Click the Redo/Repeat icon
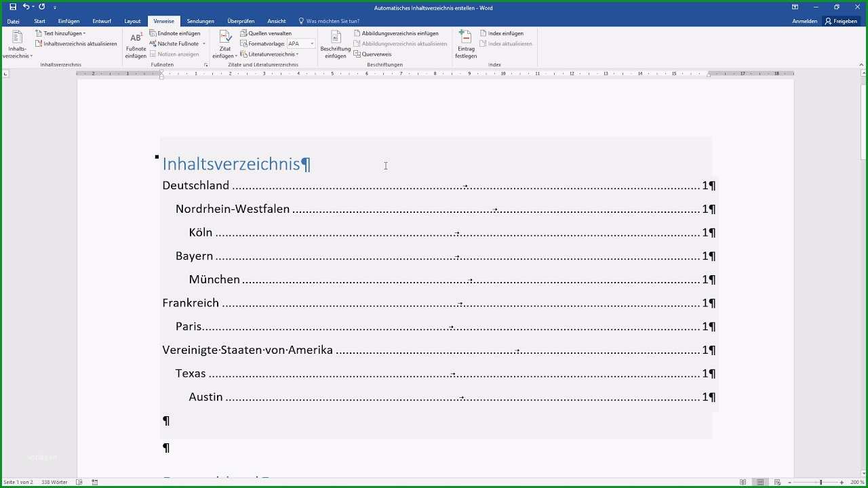 pos(41,7)
